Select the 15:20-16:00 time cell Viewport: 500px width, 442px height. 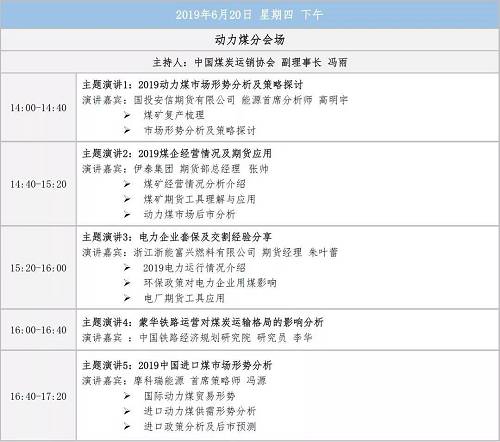(38, 268)
